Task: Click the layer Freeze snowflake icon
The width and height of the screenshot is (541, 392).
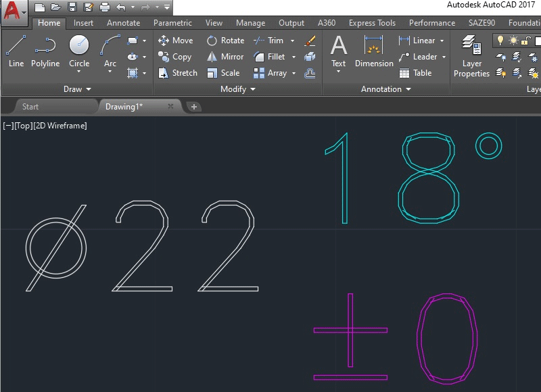Action: click(533, 57)
